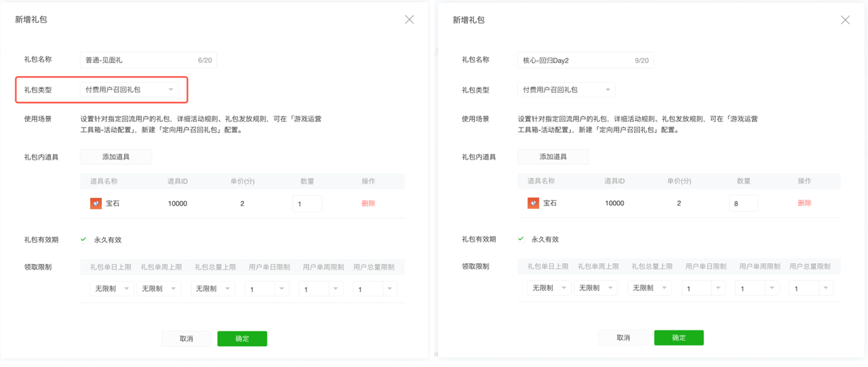Toggle 永久有效 checkbox in right dialog
The width and height of the screenshot is (868, 367).
pos(521,239)
